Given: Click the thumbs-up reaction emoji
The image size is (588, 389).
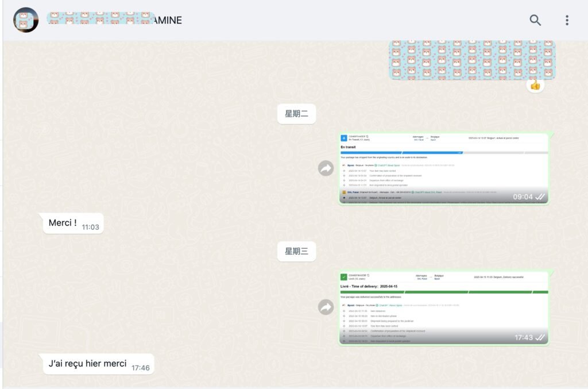Looking at the screenshot, I should [535, 85].
